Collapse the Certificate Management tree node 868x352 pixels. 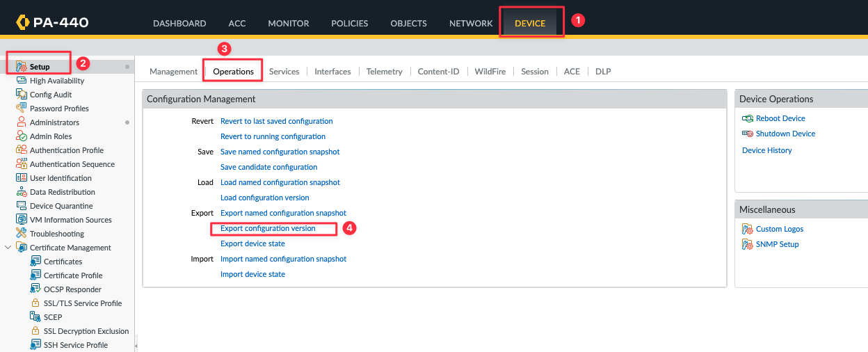[x=8, y=248]
